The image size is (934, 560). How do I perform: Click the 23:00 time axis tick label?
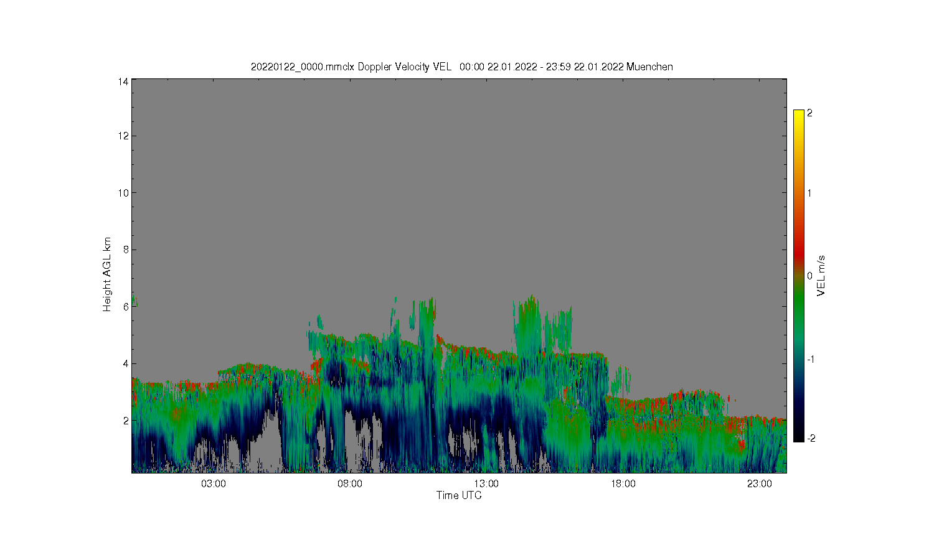click(x=759, y=484)
